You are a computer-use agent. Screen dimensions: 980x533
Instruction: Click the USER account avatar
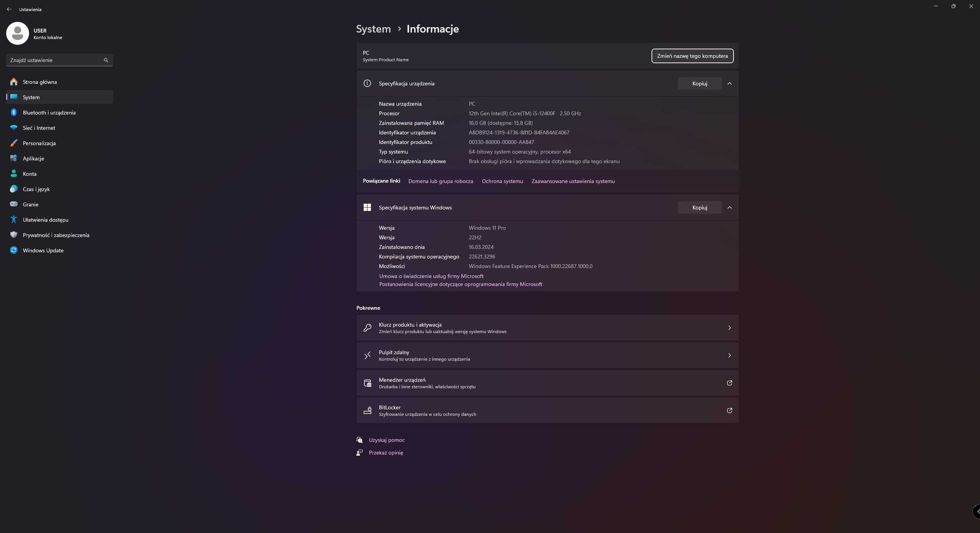coord(18,33)
